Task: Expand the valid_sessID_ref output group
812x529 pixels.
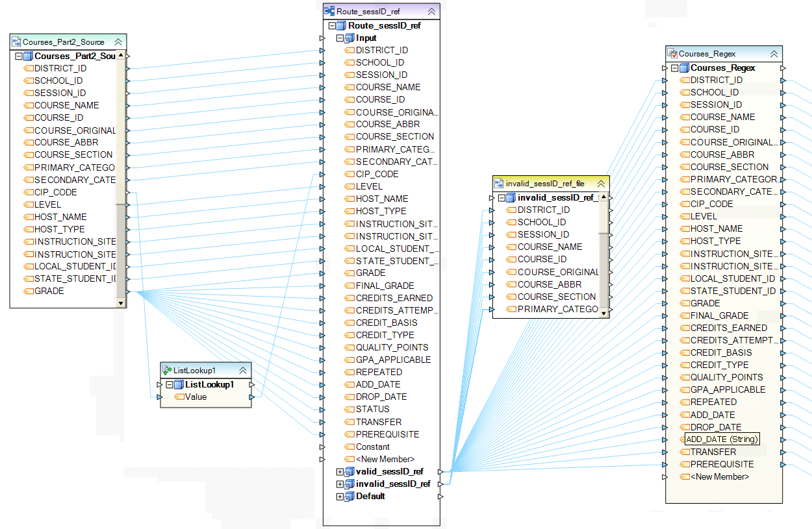Action: tap(340, 472)
